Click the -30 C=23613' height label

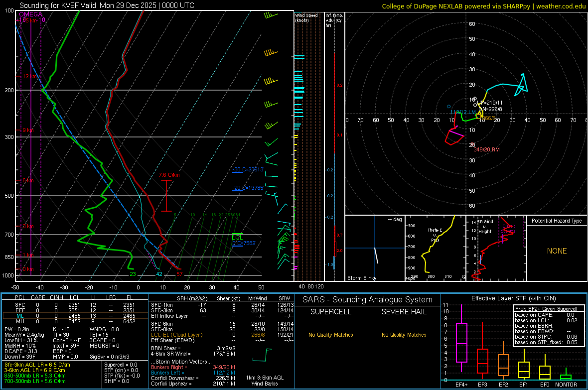248,169
